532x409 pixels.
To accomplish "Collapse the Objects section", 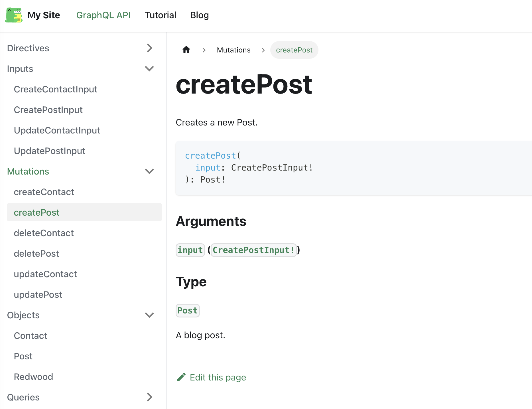I will pos(149,315).
